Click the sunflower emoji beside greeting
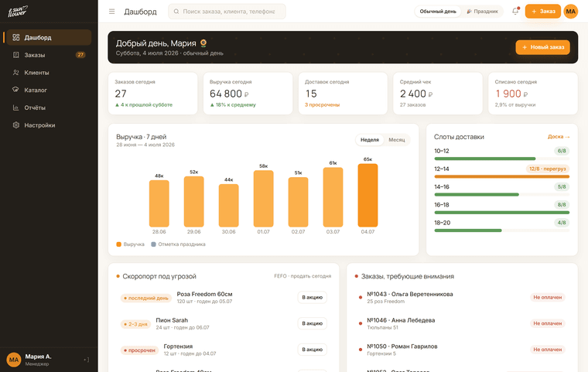 [203, 43]
